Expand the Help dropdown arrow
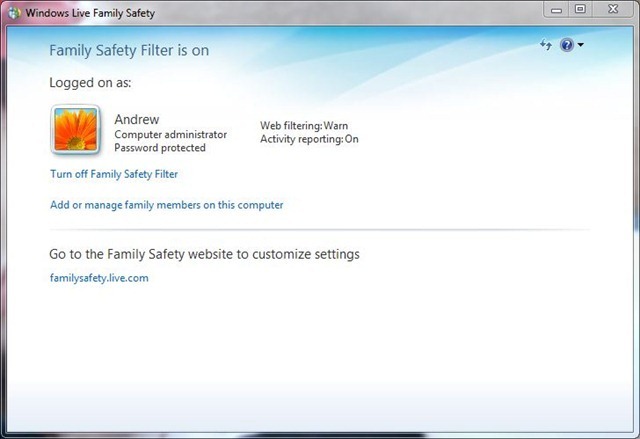This screenshot has width=640, height=439. [580, 44]
